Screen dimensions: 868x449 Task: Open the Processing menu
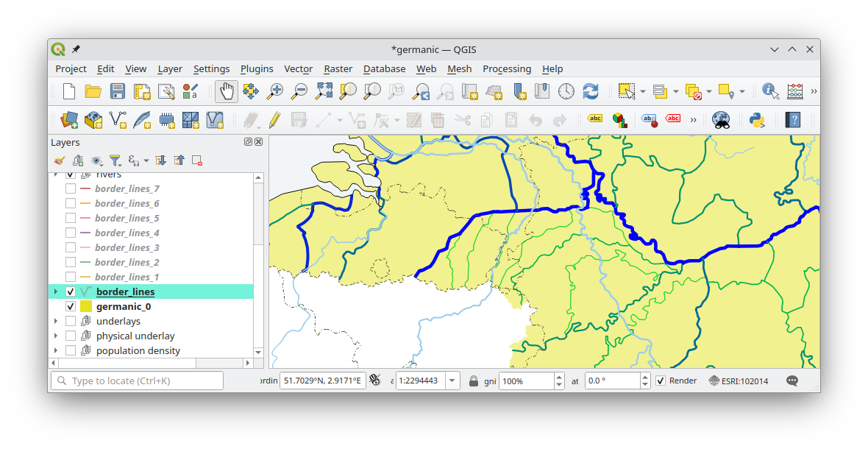pos(506,68)
